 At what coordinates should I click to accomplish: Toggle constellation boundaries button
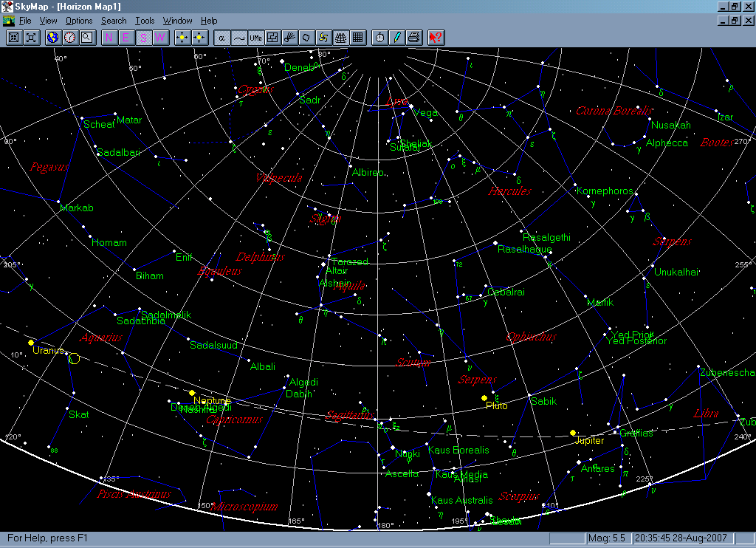272,38
